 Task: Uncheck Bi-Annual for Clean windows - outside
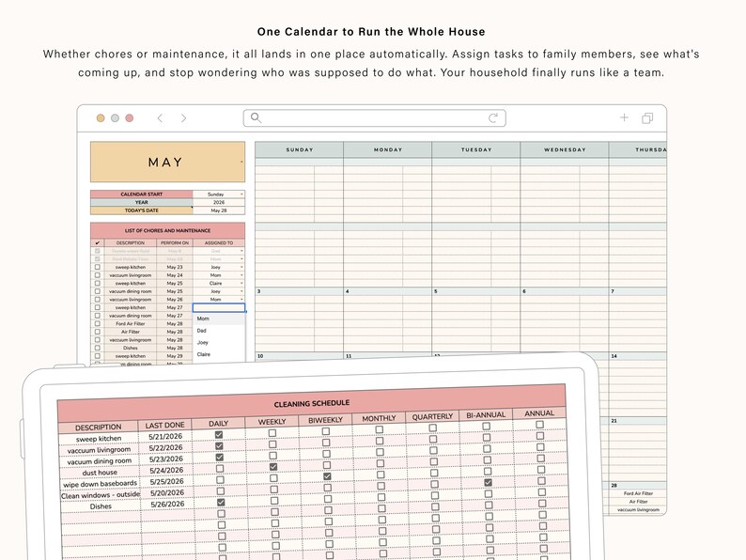pyautogui.click(x=488, y=482)
